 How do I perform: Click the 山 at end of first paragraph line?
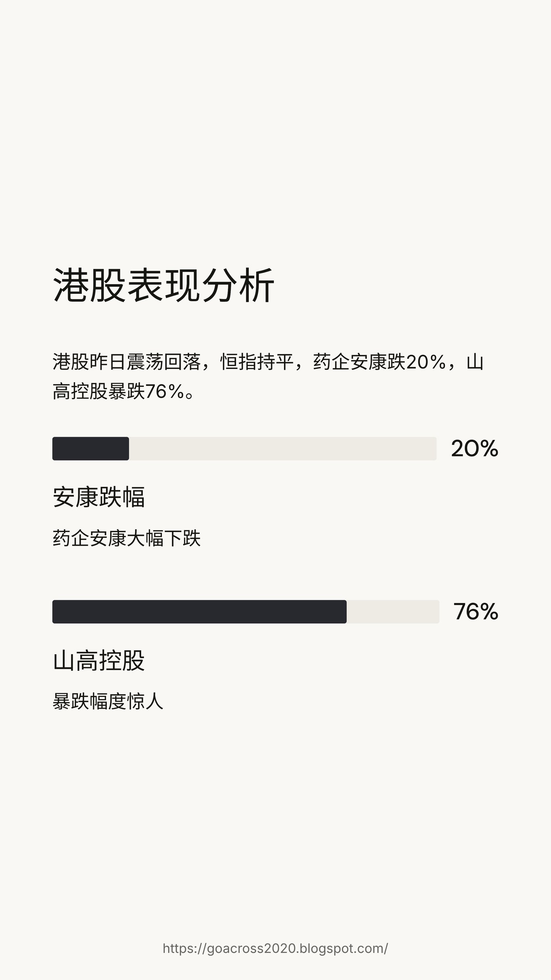click(x=475, y=362)
